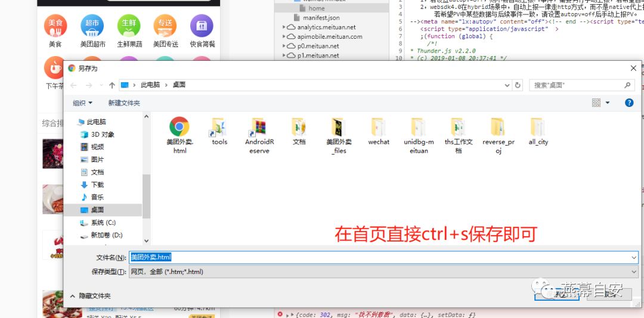Select the tools shortcut folder
The width and height of the screenshot is (644, 318).
click(219, 131)
